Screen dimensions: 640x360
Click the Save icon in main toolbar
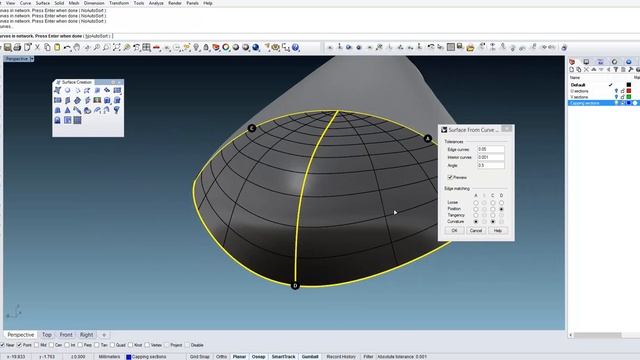click(7, 47)
